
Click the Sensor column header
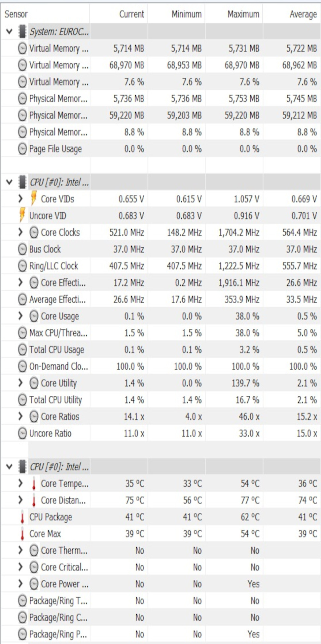pos(16,14)
